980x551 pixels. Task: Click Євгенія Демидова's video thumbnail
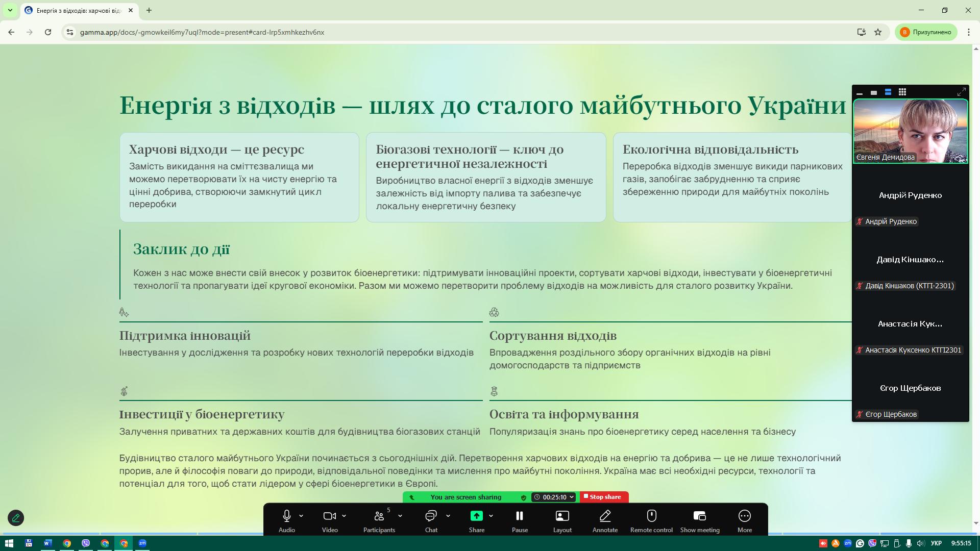pos(910,131)
